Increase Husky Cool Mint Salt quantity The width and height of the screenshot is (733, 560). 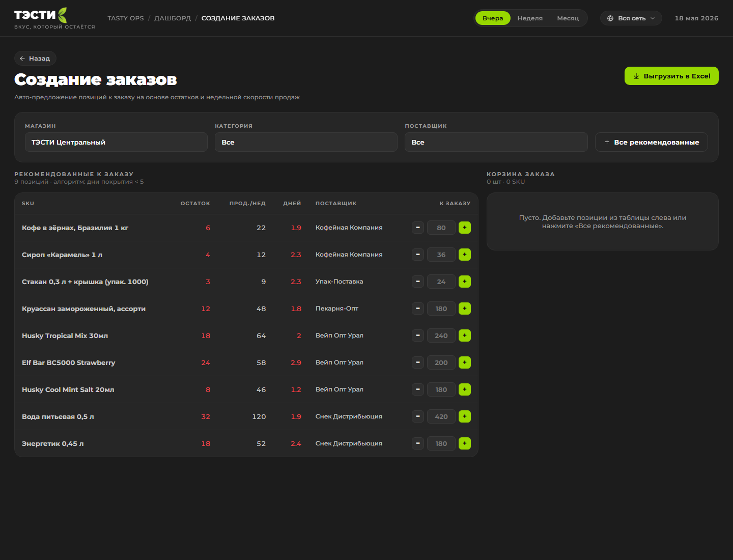point(465,389)
